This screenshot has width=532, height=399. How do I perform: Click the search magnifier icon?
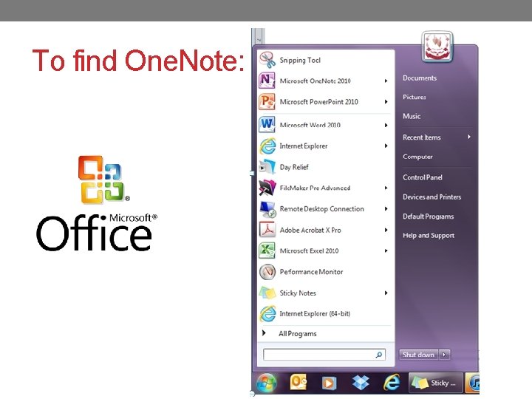(x=379, y=355)
